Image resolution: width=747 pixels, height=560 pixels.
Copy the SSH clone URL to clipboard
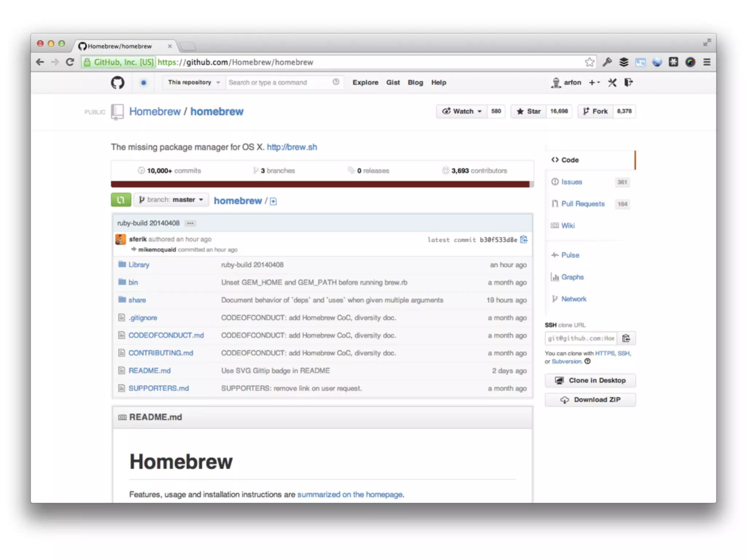point(626,338)
